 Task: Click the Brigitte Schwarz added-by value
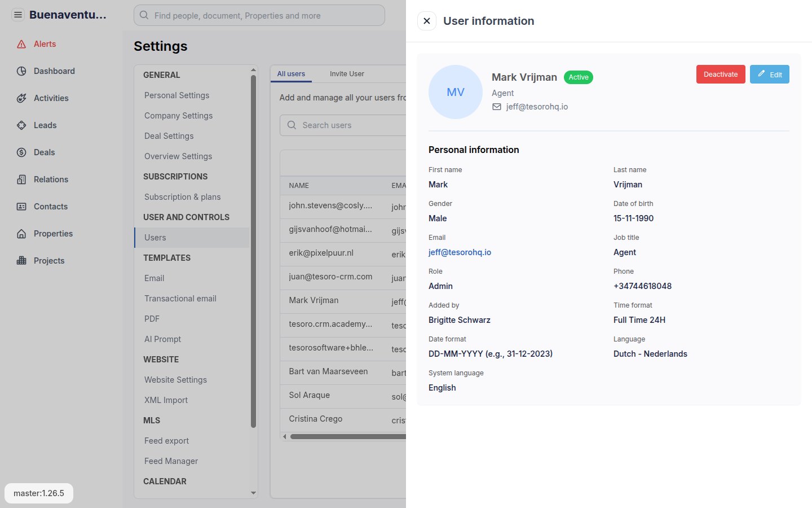click(460, 320)
